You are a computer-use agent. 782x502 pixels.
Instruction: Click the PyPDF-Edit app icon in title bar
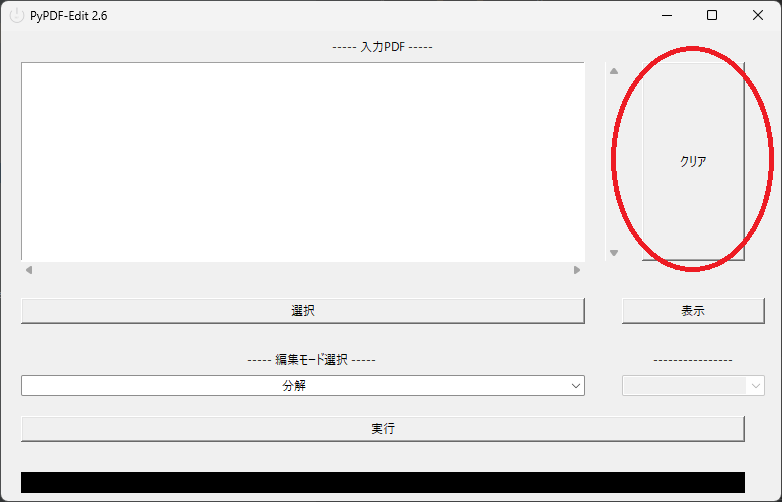pos(16,15)
